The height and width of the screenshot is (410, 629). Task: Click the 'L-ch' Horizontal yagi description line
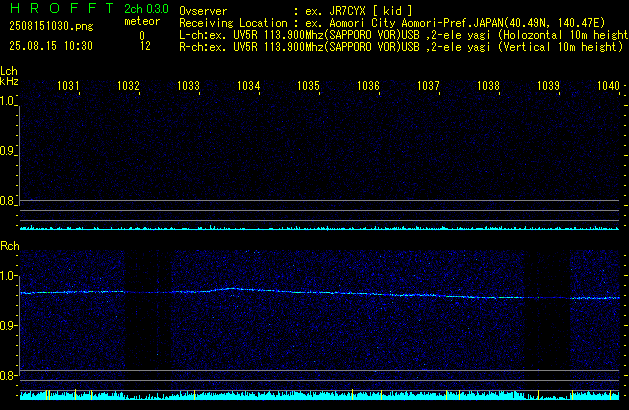tap(404, 35)
